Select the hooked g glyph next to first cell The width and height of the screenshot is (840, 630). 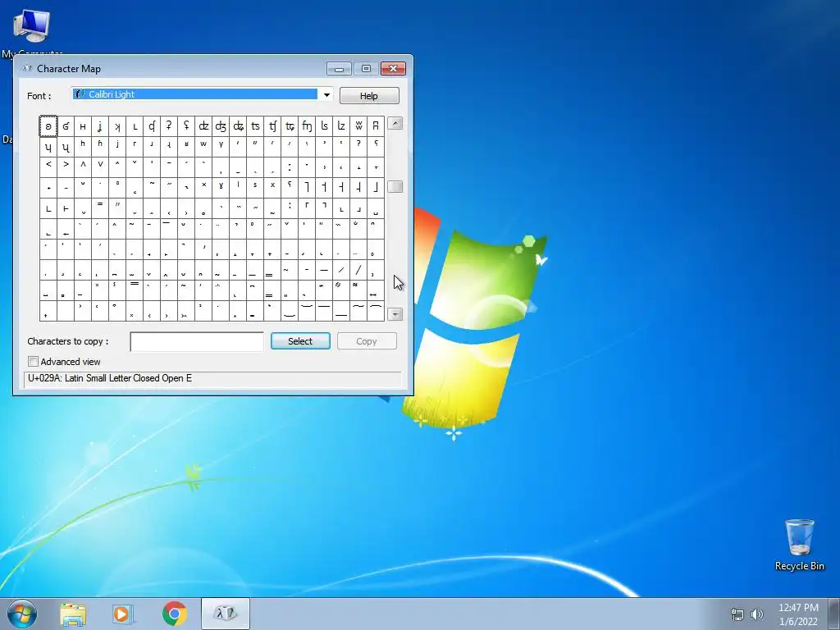click(x=66, y=126)
